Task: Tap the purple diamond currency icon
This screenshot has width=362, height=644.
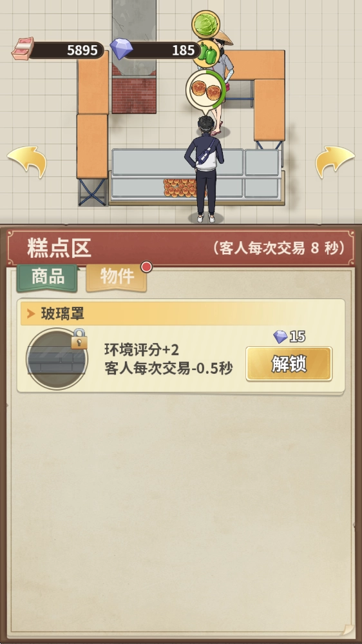Action: pyautogui.click(x=122, y=49)
